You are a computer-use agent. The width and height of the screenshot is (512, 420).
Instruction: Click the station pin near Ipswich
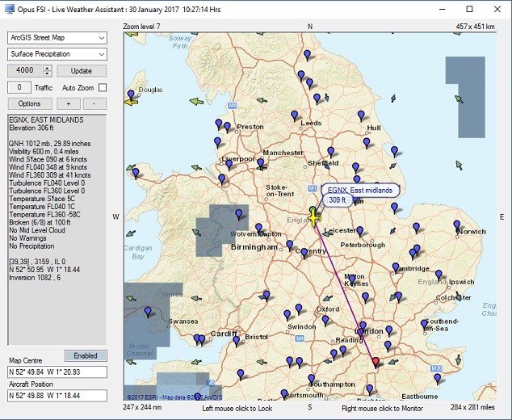(439, 275)
